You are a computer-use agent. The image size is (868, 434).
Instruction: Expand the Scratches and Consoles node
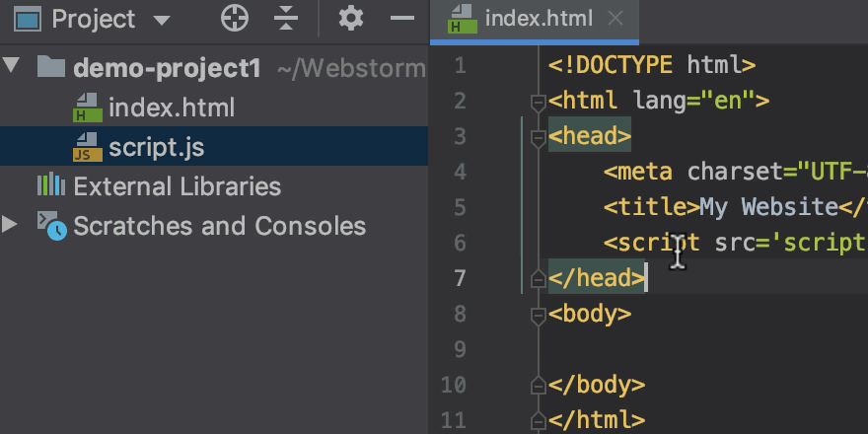click(11, 225)
